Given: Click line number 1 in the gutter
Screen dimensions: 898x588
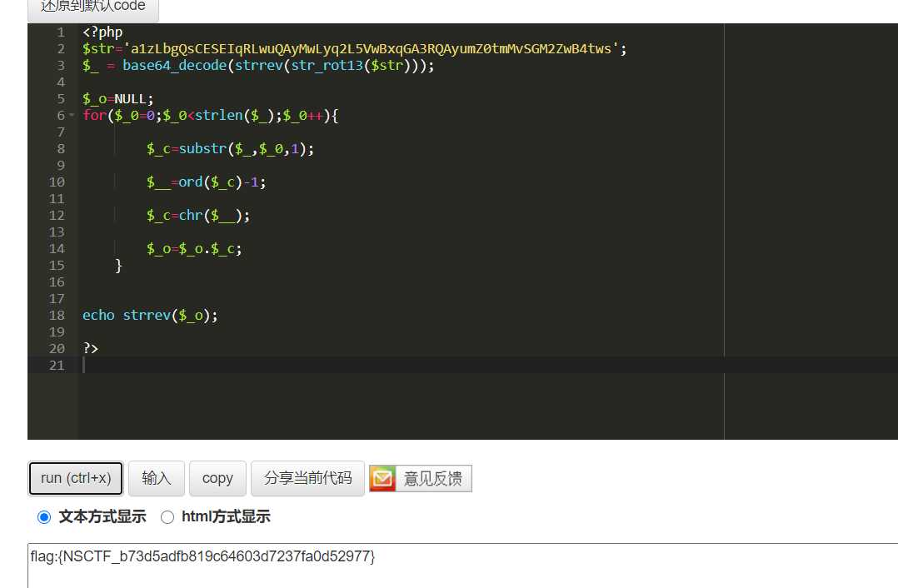Looking at the screenshot, I should (61, 32).
